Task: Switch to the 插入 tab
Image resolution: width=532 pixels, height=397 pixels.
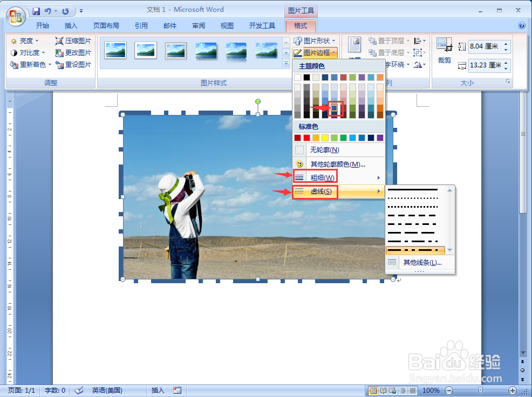Action: [x=71, y=25]
